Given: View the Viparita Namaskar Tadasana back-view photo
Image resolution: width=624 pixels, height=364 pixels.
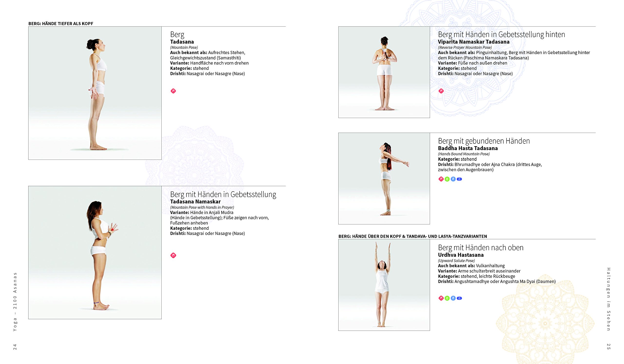Looking at the screenshot, I should click(384, 72).
